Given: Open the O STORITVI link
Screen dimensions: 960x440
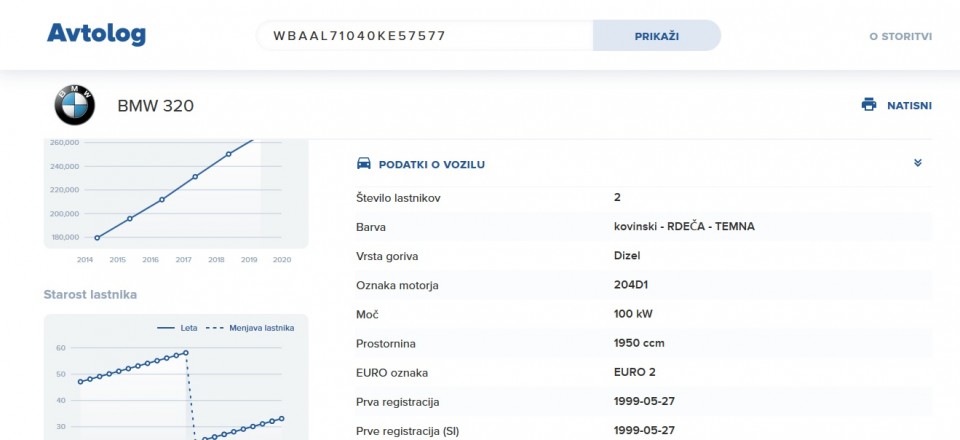Looking at the screenshot, I should coord(901,37).
